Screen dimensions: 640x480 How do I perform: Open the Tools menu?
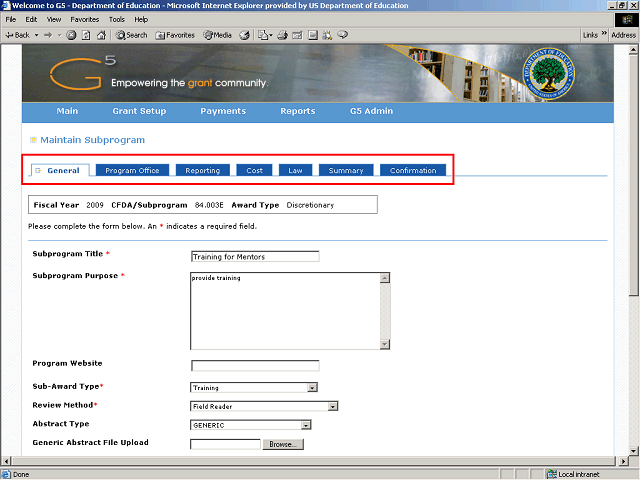pyautogui.click(x=116, y=19)
